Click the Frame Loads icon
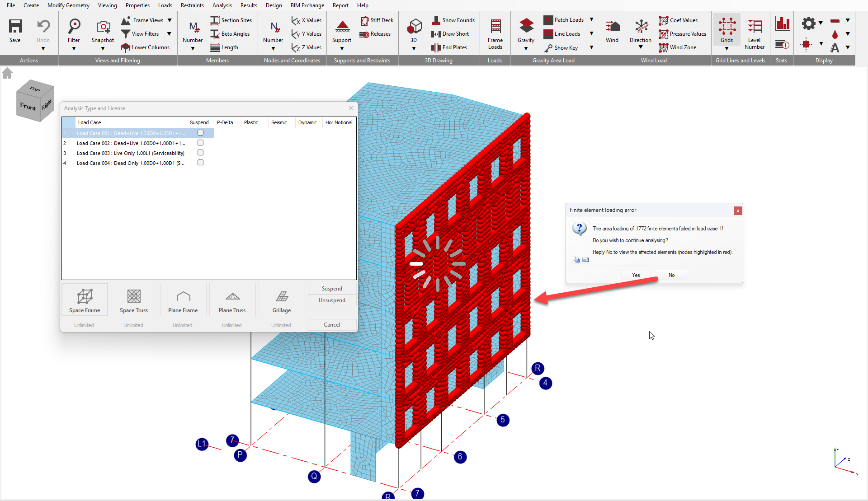The height and width of the screenshot is (501, 868). [x=495, y=26]
